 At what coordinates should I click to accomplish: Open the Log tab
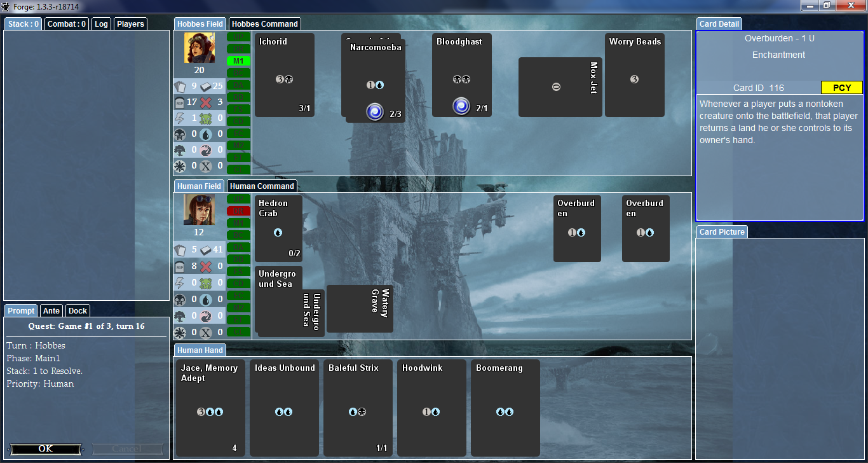tap(101, 24)
